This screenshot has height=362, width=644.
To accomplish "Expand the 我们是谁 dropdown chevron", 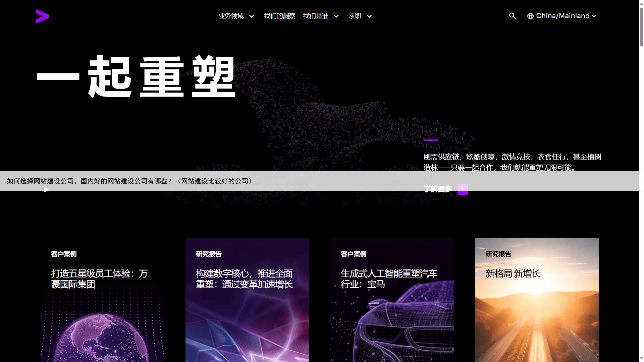I will (336, 16).
